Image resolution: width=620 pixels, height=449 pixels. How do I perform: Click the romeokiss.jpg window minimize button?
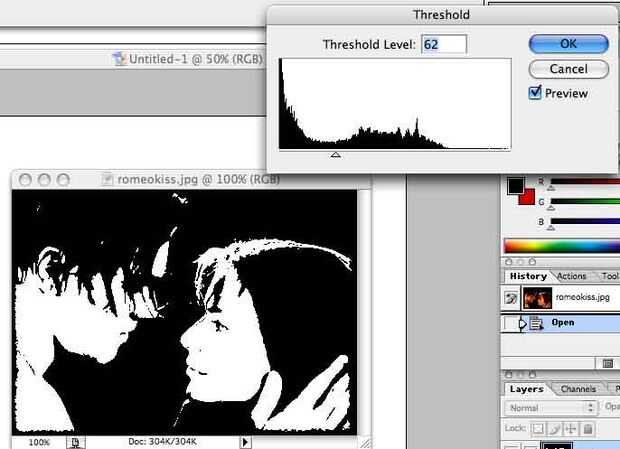pyautogui.click(x=44, y=180)
